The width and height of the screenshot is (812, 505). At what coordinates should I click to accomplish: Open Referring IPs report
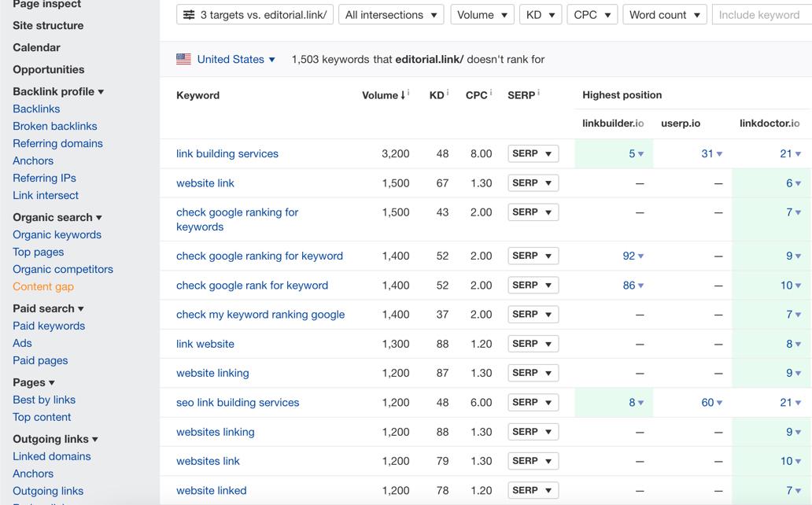(x=45, y=179)
